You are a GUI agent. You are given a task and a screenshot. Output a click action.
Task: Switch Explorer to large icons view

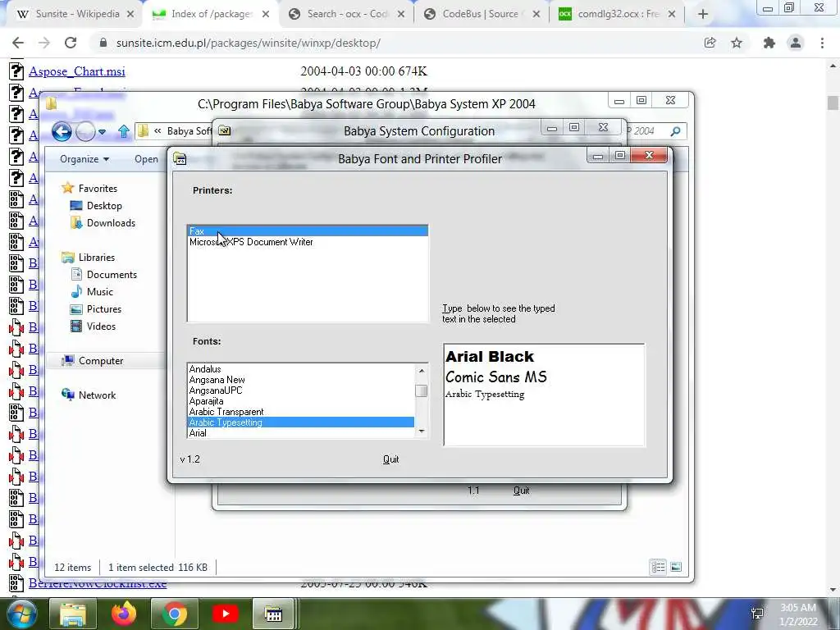click(676, 567)
